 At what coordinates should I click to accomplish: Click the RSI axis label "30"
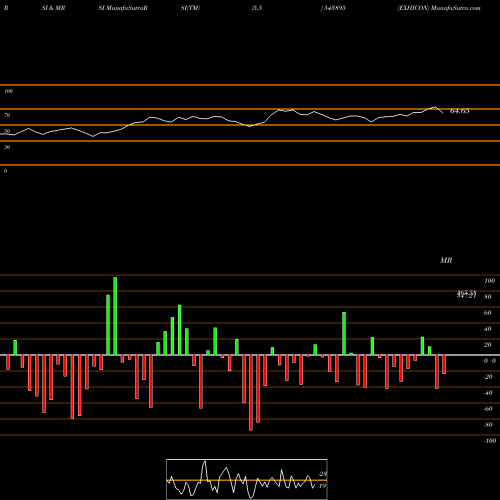pyautogui.click(x=7, y=147)
